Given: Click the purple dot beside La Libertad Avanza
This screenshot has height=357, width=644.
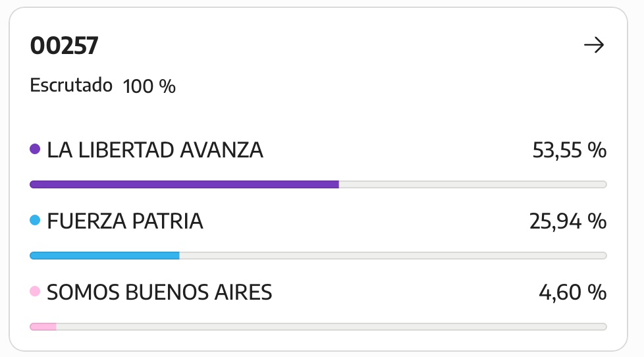Looking at the screenshot, I should tap(35, 149).
